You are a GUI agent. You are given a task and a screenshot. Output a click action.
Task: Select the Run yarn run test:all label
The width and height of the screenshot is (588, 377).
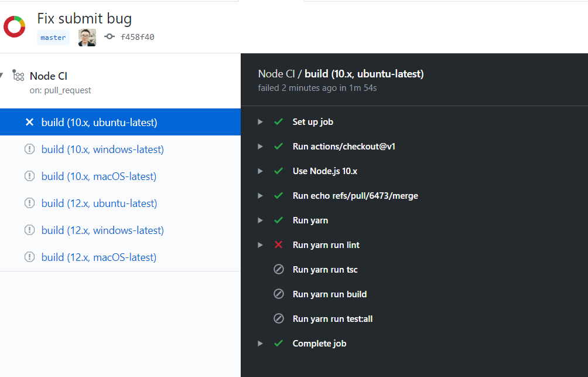332,319
